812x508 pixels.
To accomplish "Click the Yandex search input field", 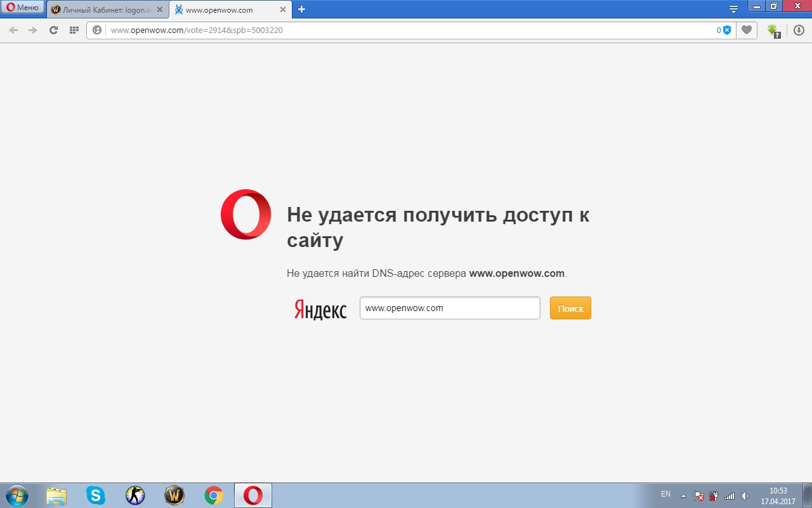I will click(x=450, y=308).
